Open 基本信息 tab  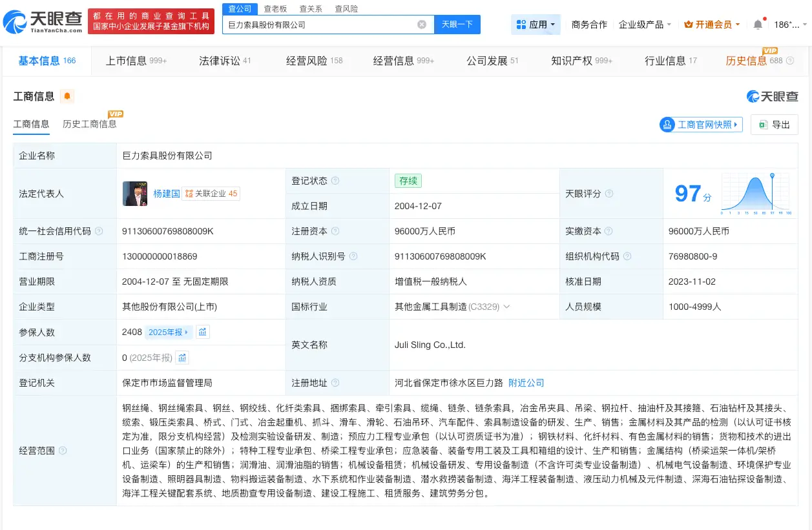tap(47, 61)
